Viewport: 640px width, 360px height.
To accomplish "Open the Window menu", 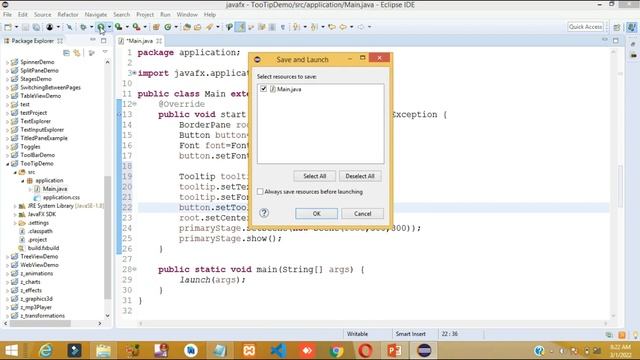I will (x=187, y=14).
